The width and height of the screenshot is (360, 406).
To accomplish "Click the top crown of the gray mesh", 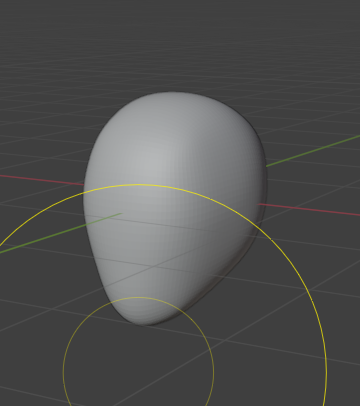I will pos(173,97).
